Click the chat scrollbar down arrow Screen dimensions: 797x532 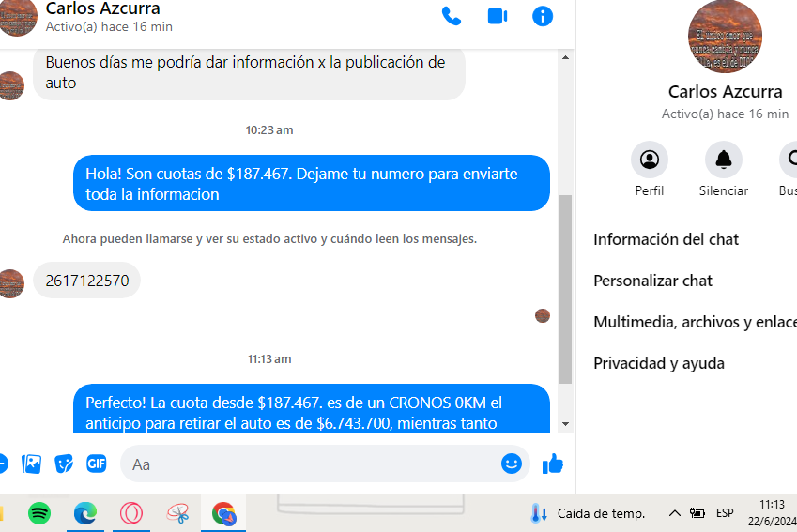565,424
